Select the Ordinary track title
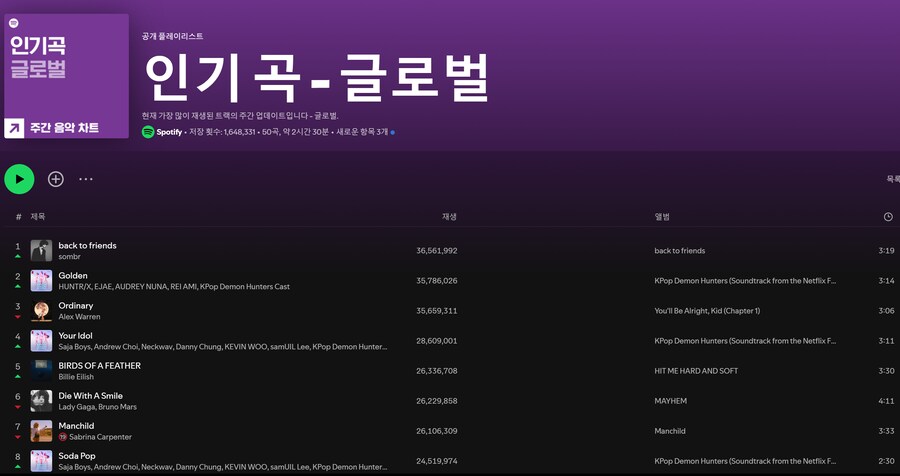 click(x=76, y=305)
